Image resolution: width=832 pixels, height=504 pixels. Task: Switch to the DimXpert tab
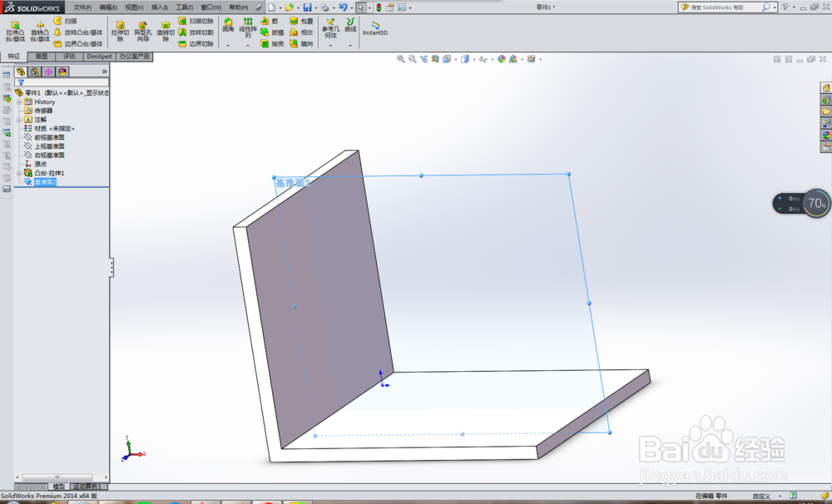99,57
